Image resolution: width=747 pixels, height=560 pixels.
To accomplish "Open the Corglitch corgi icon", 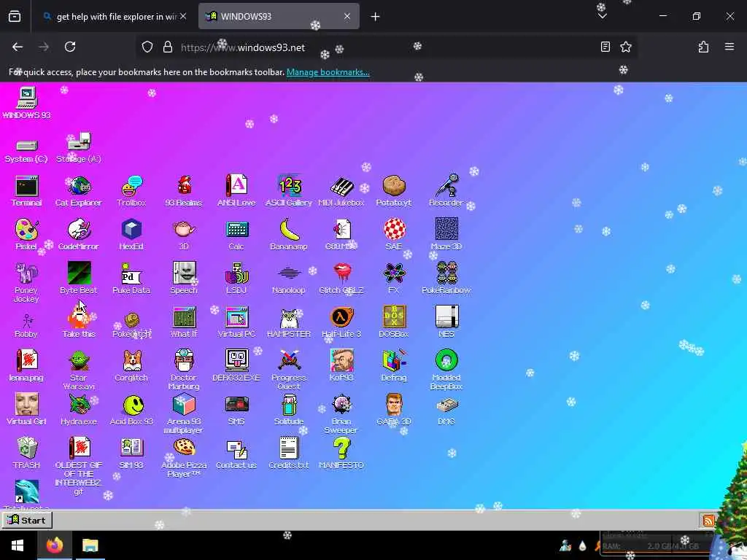I will coord(131,366).
